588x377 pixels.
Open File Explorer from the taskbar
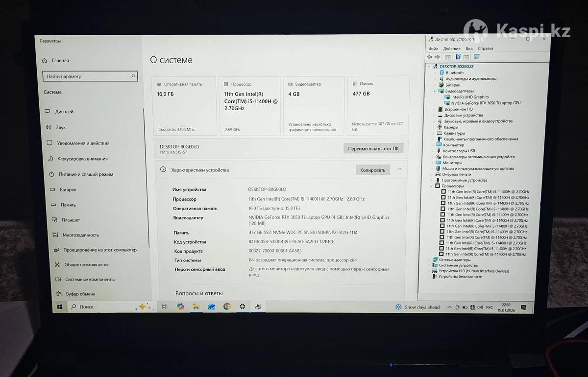click(196, 306)
